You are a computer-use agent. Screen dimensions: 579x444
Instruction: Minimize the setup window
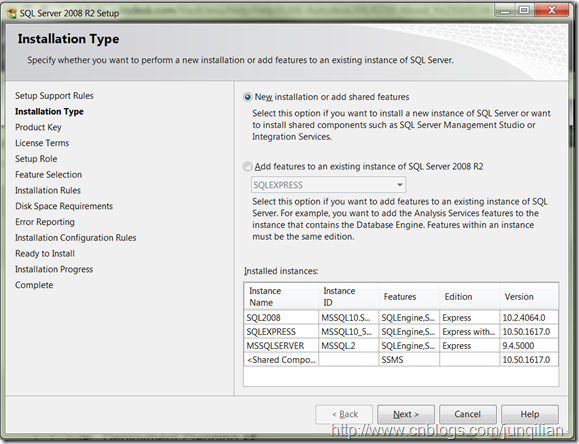504,11
